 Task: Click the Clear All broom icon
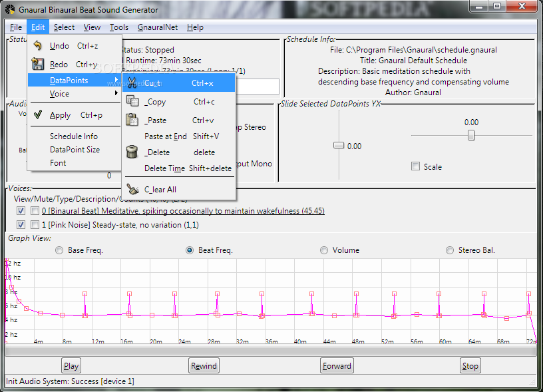[x=132, y=189]
